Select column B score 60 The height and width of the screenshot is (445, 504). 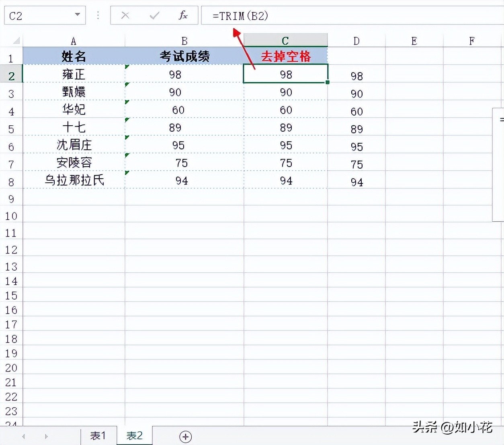click(184, 110)
